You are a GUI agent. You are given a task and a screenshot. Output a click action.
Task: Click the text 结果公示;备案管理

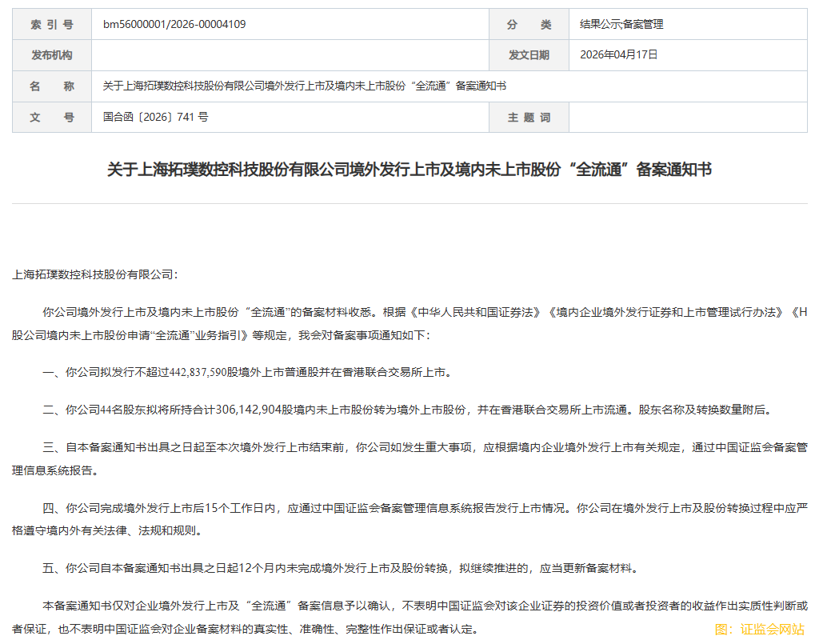623,24
